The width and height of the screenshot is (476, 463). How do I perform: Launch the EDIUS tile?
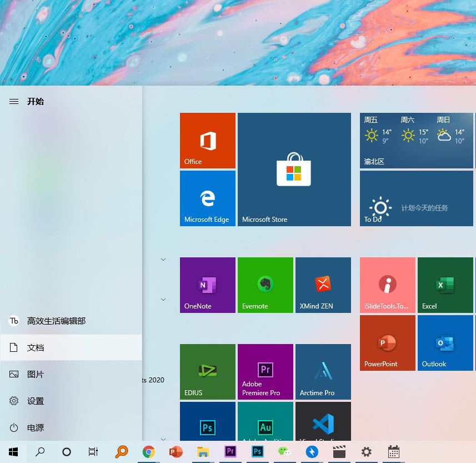207,371
